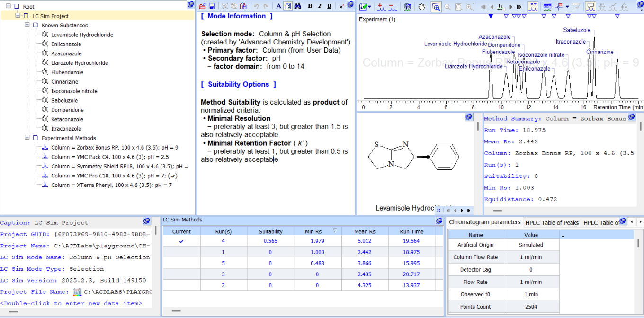Click the Run Time value 13.937
This screenshot has width=644, height=318.
tap(411, 285)
